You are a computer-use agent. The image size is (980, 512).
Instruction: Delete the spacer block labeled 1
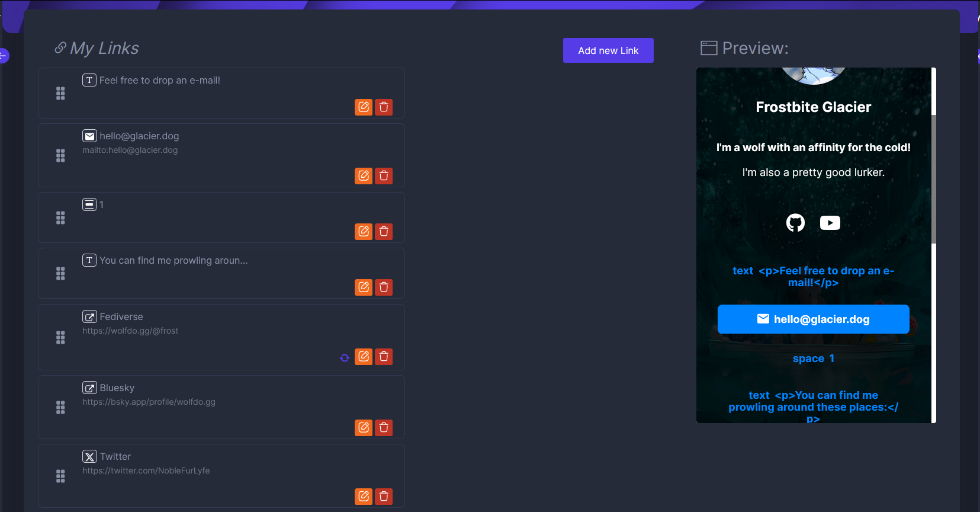384,231
